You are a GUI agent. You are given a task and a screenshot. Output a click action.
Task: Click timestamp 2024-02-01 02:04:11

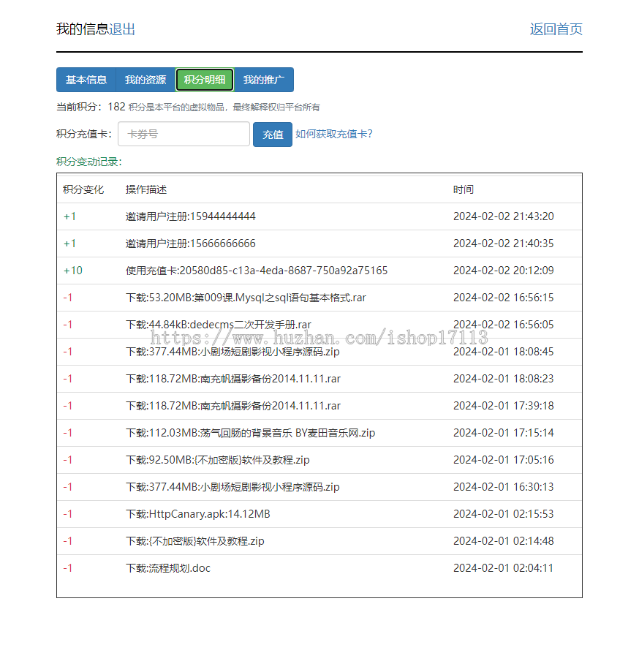[504, 568]
